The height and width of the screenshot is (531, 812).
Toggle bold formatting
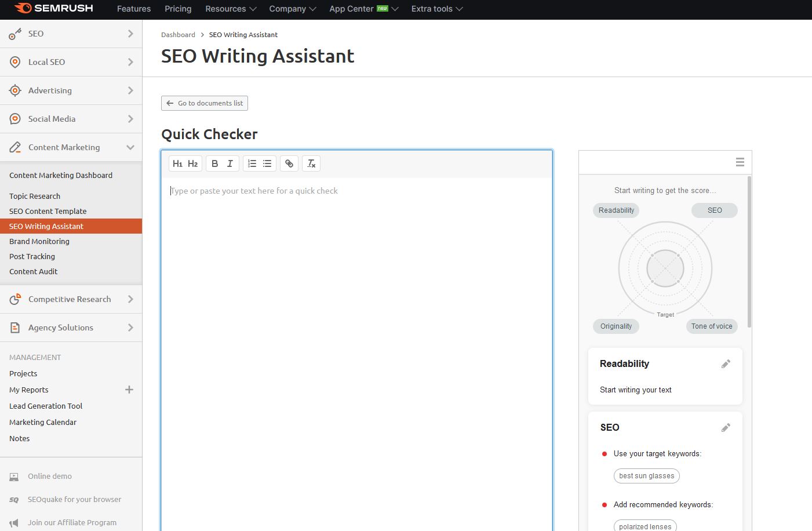(x=215, y=163)
